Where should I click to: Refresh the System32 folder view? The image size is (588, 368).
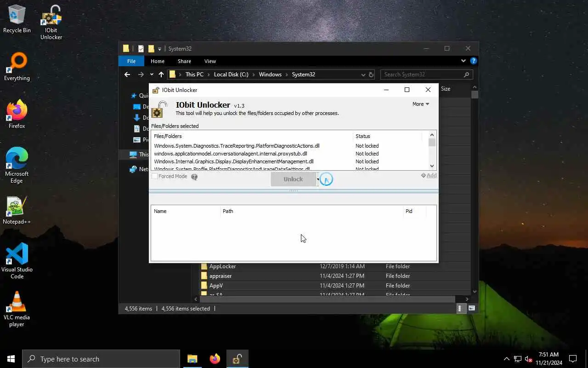(x=371, y=75)
